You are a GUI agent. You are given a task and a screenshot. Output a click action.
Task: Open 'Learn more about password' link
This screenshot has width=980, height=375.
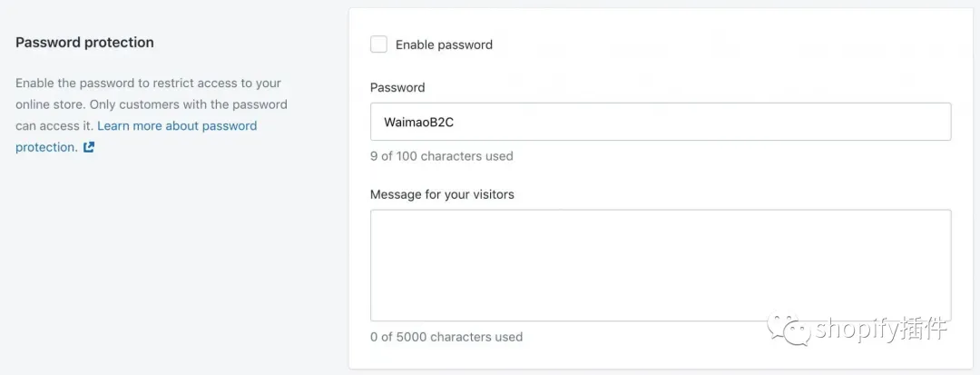(x=177, y=125)
